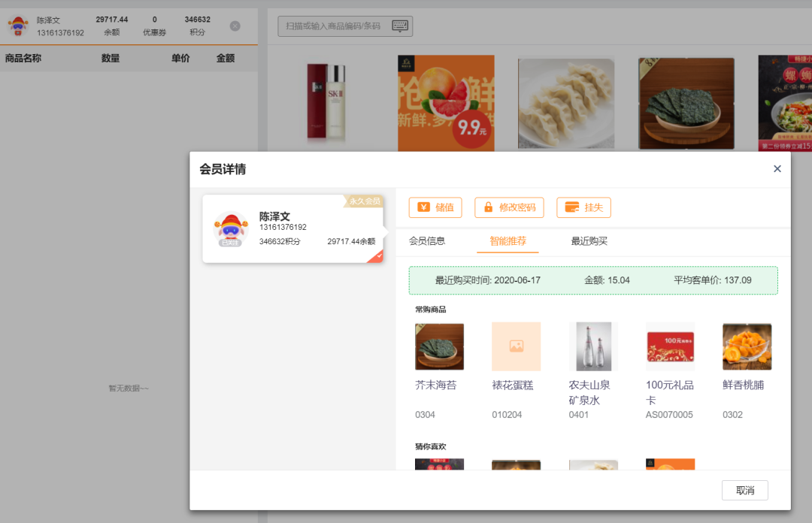The height and width of the screenshot is (523, 812).
Task: Click the lock icon on 修改密码
Action: point(488,207)
